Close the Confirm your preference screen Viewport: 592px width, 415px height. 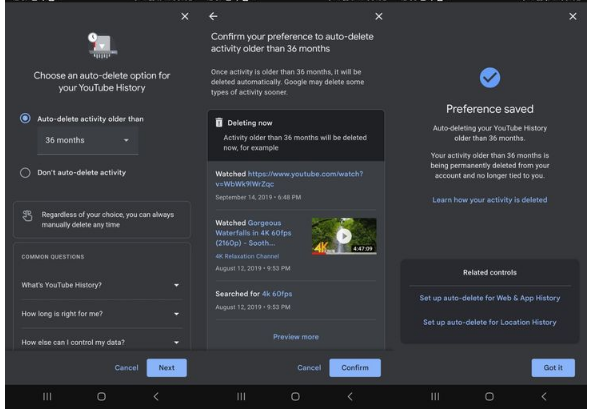(x=379, y=16)
